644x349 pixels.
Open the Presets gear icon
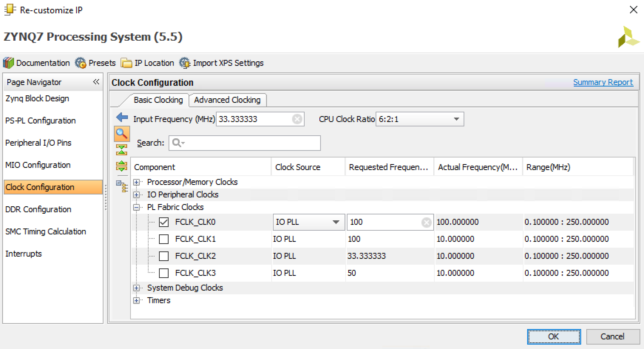[x=80, y=63]
